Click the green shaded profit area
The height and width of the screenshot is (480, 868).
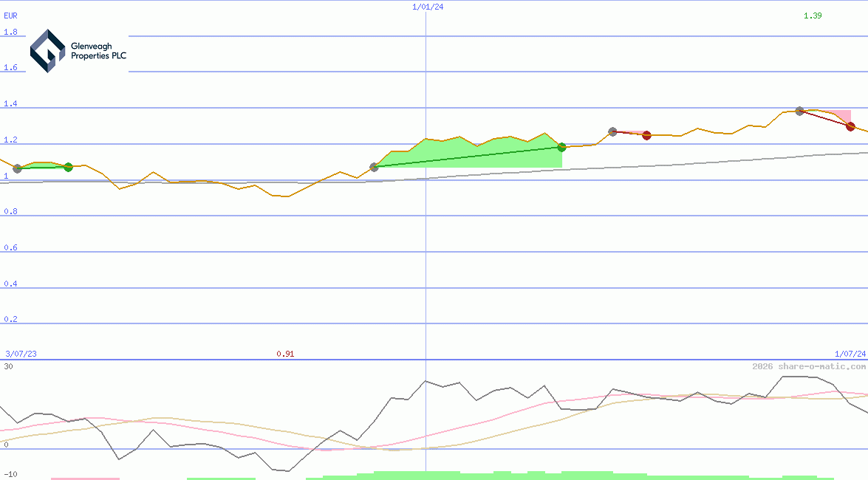468,152
